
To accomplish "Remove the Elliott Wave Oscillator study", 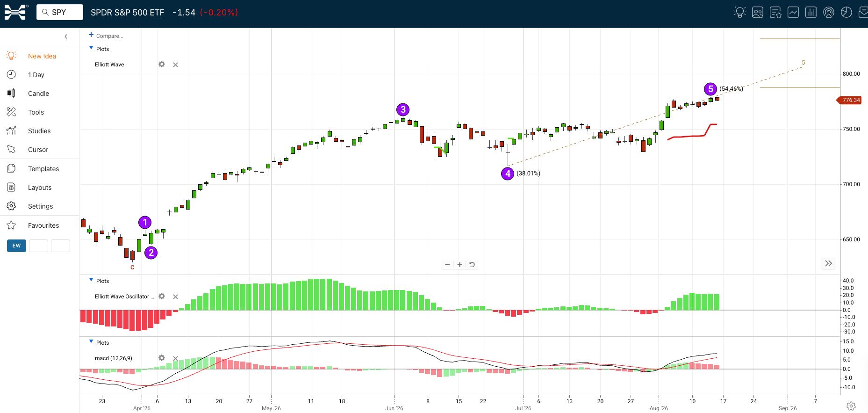I will [175, 297].
